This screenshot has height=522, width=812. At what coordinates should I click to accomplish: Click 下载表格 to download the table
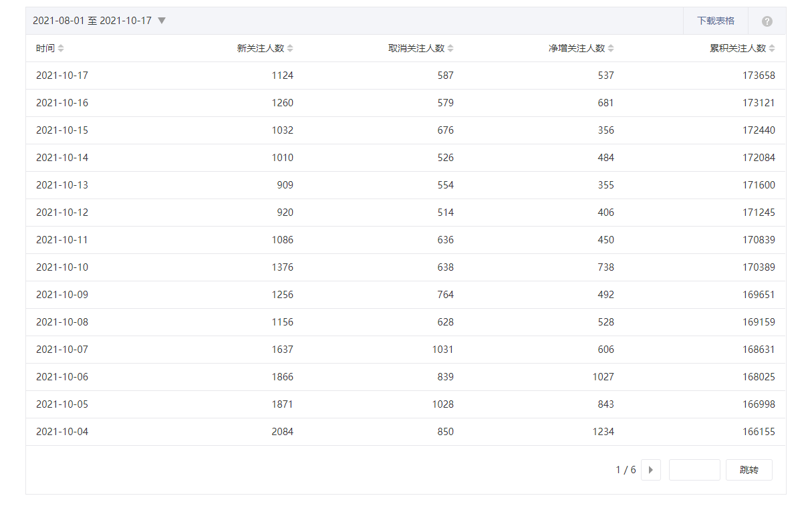[715, 21]
